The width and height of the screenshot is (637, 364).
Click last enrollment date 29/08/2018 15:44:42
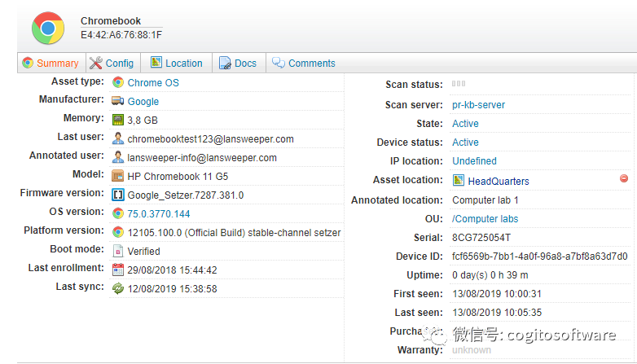coord(172,270)
